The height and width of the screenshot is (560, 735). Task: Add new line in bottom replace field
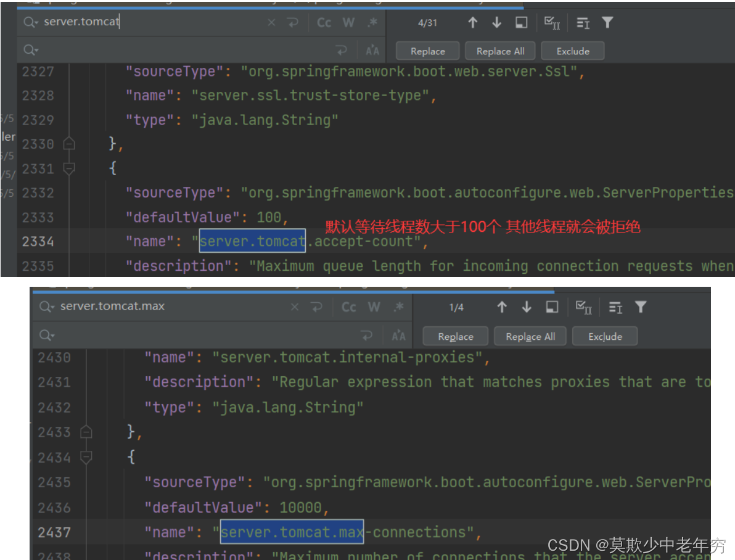(366, 336)
